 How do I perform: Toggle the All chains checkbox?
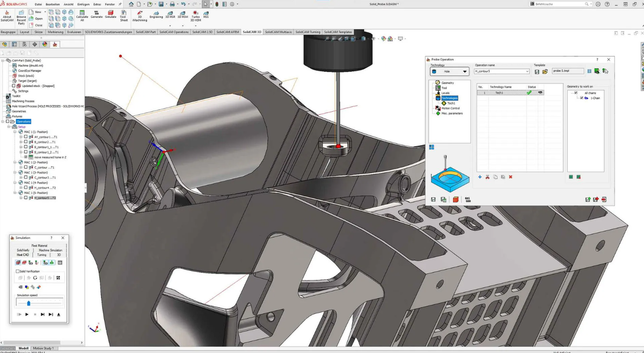pos(576,93)
